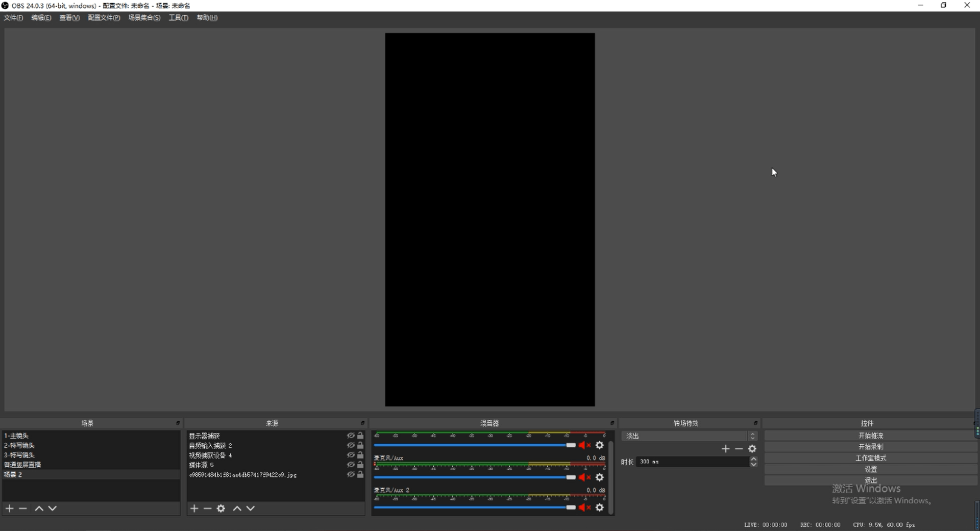980x531 pixels.
Task: Increase 时长 duration with the up arrow
Action: click(x=753, y=458)
